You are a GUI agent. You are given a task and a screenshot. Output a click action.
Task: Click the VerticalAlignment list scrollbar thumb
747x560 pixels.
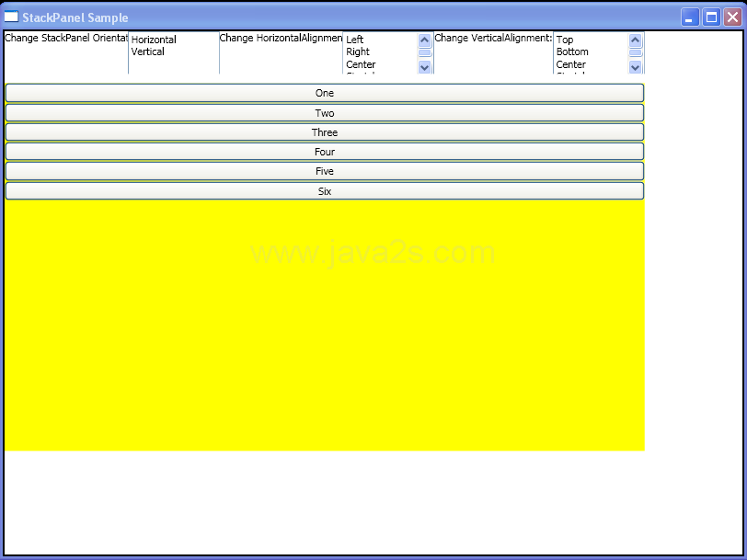click(635, 52)
